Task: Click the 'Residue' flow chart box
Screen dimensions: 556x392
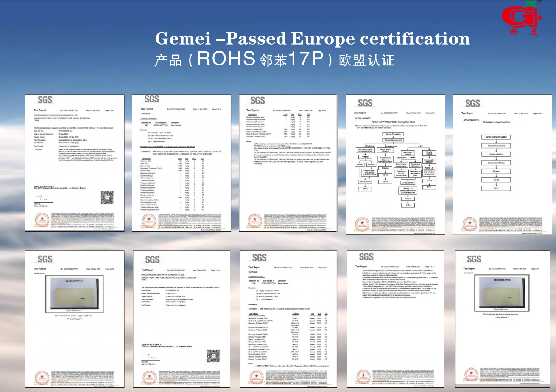Action: [x=371, y=164]
